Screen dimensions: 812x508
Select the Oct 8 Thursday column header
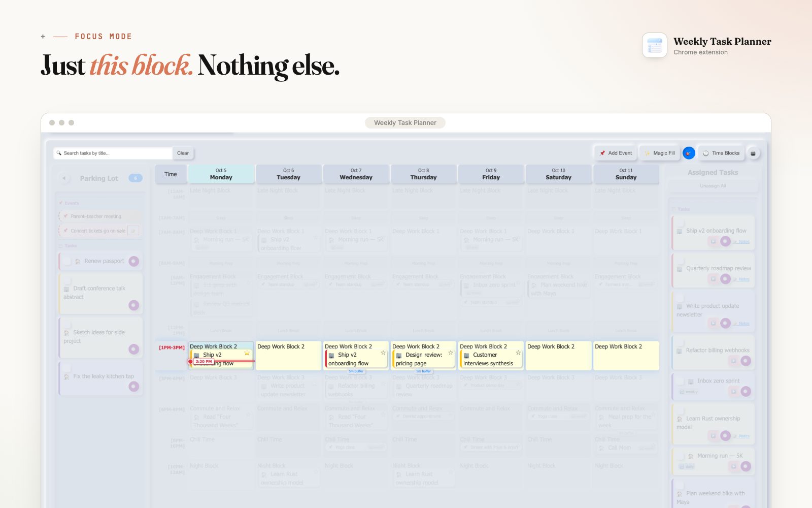424,174
